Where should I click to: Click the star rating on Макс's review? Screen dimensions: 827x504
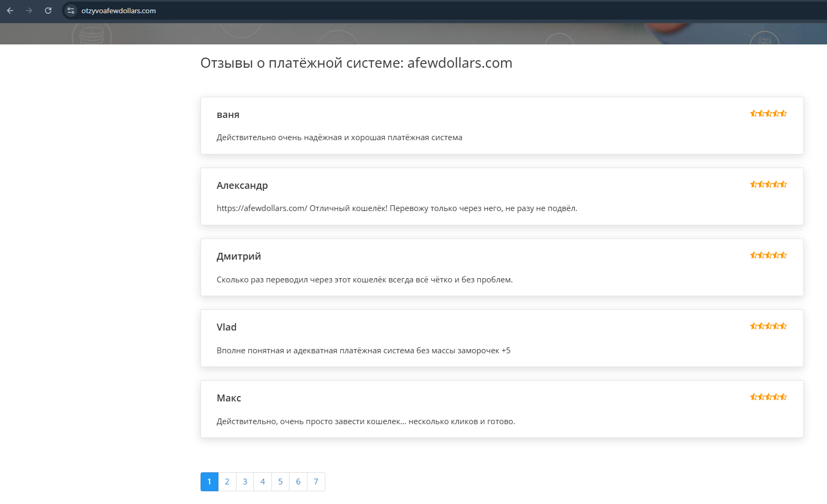768,397
